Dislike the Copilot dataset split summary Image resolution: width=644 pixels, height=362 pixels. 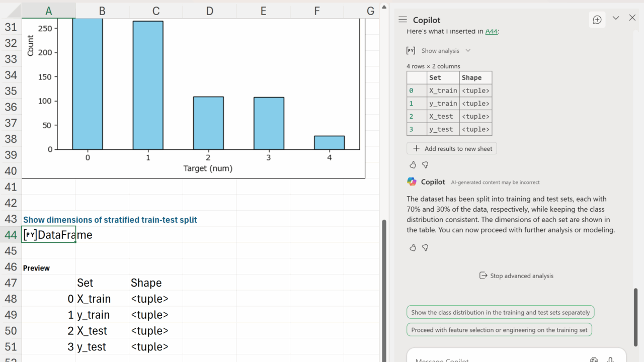[x=425, y=248]
